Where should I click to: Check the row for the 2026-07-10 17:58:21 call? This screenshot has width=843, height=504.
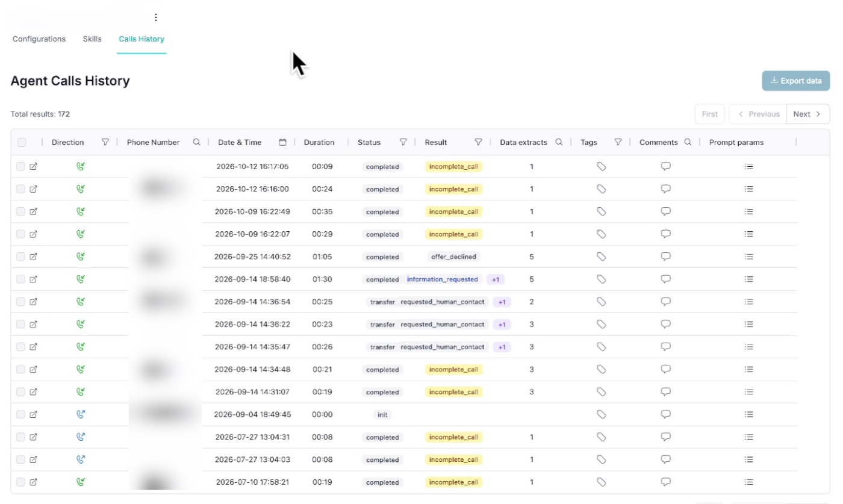pos(21,482)
